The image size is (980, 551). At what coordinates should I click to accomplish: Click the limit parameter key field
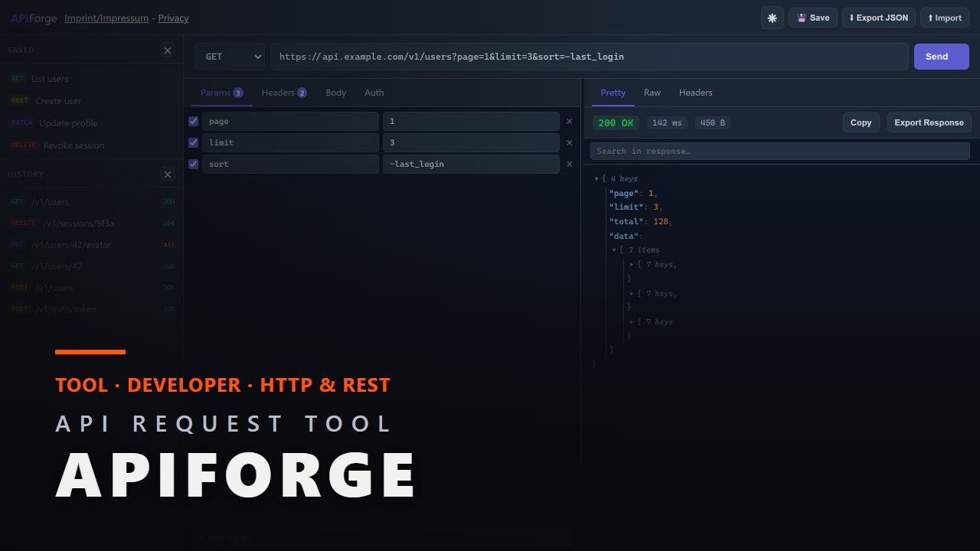(290, 142)
